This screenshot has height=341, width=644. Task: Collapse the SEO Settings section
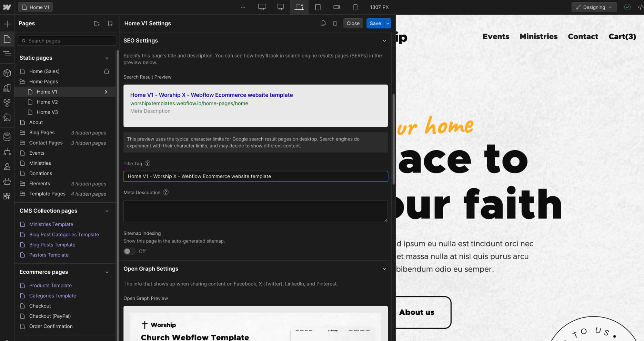[x=384, y=40]
